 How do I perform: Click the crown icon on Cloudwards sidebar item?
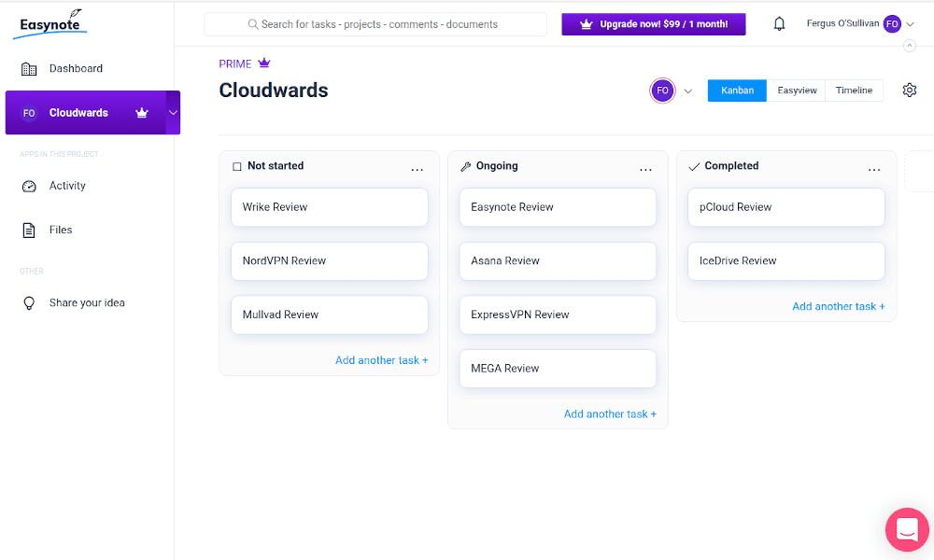[141, 113]
